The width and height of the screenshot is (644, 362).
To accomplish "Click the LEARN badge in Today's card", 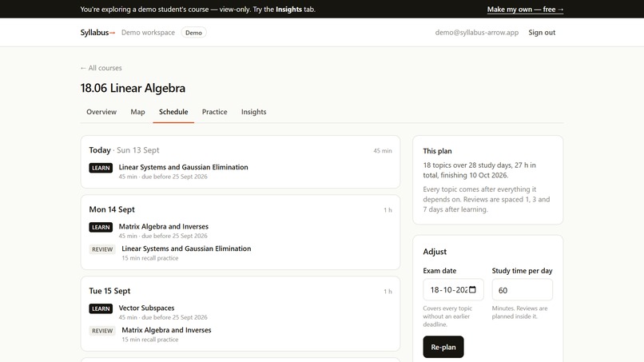I will [101, 168].
